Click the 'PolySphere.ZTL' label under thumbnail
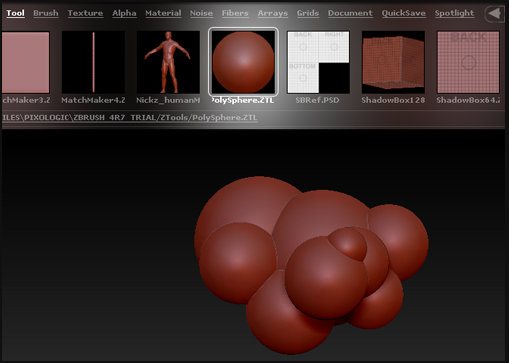The height and width of the screenshot is (363, 509). (243, 100)
